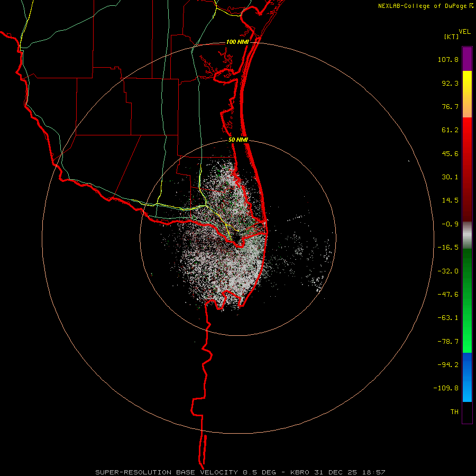Click the red segment of the velocity color bar
Screen dimensions: 476x476
tap(467, 169)
